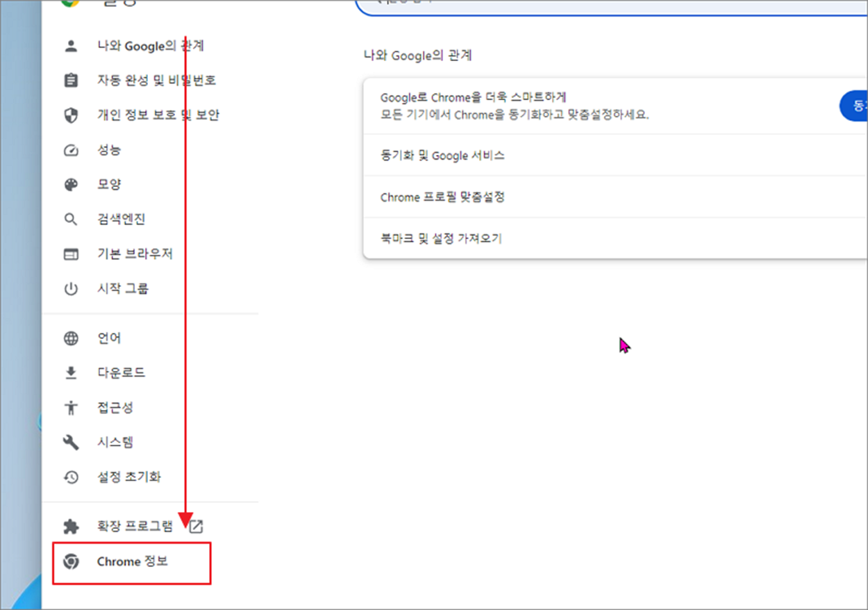Open the '나와 Google의 관계' person icon
Viewport: 868px width, 610px height.
(71, 46)
